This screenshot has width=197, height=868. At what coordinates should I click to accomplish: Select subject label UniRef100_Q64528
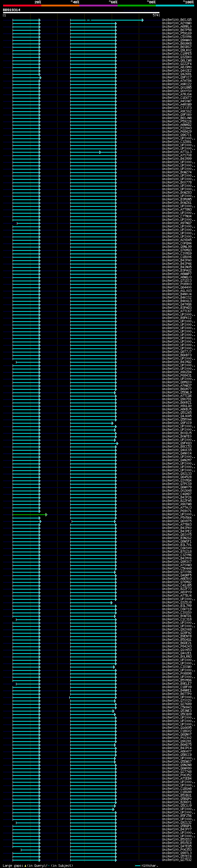[x=177, y=478]
